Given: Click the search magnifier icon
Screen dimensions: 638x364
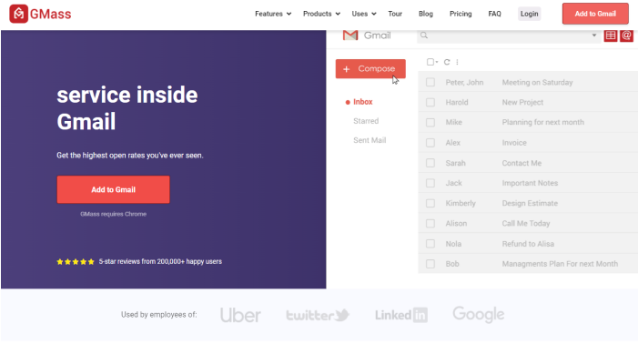Looking at the screenshot, I should coord(424,35).
